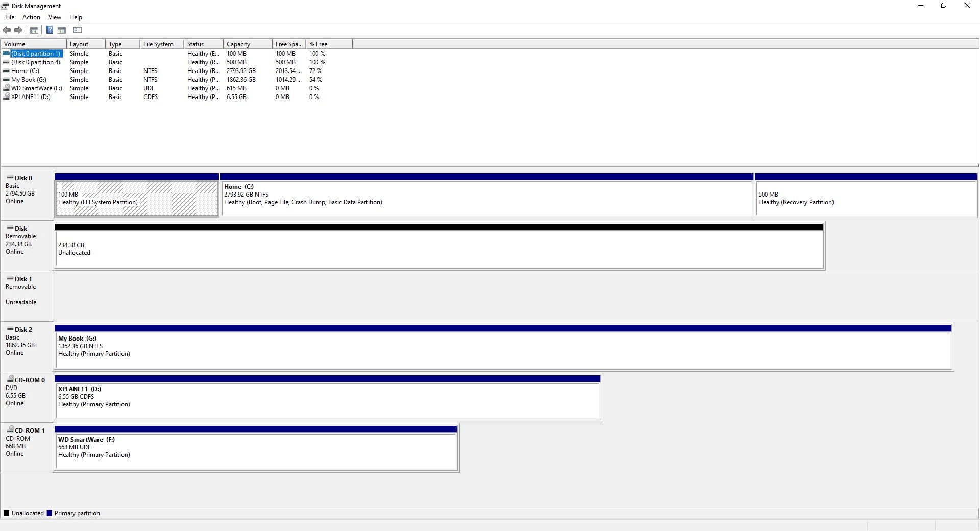The image size is (980, 531).
Task: Select the 234.38 GB Unallocated partition block
Action: coord(439,249)
